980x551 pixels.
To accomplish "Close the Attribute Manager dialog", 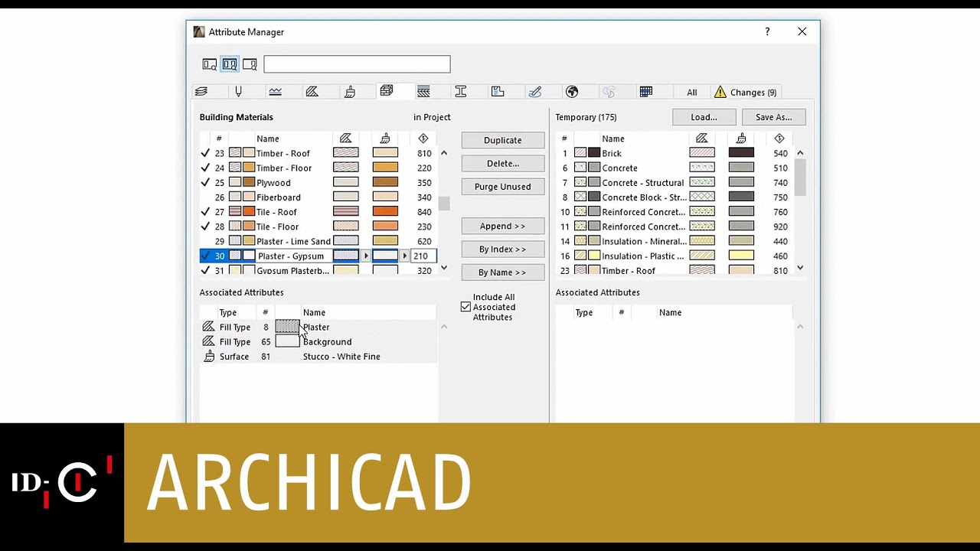I will (802, 32).
